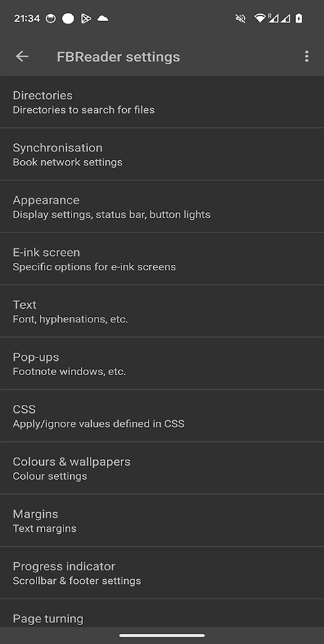Open Colours & wallpapers settings
Viewport: 324px width, 644px height.
[x=162, y=468]
